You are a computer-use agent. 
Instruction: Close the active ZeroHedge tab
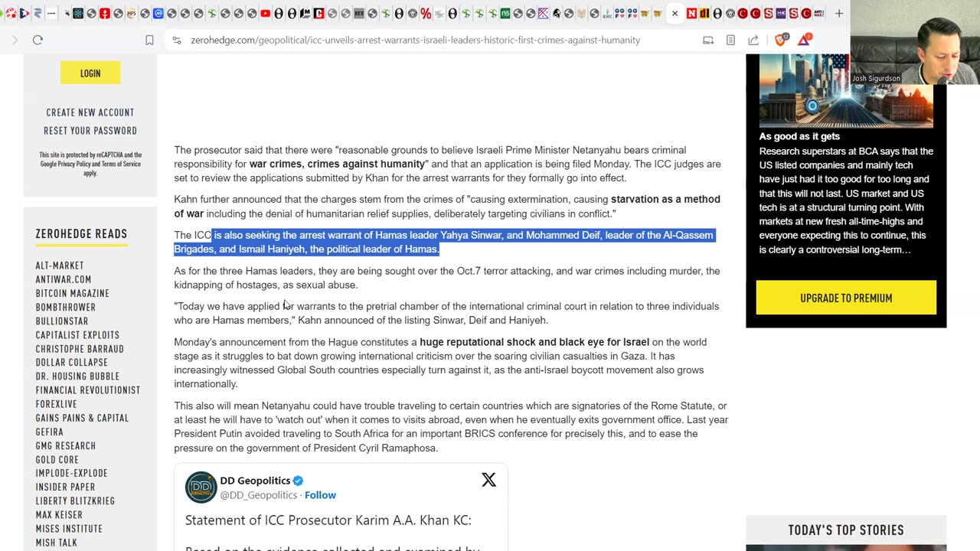coord(675,13)
